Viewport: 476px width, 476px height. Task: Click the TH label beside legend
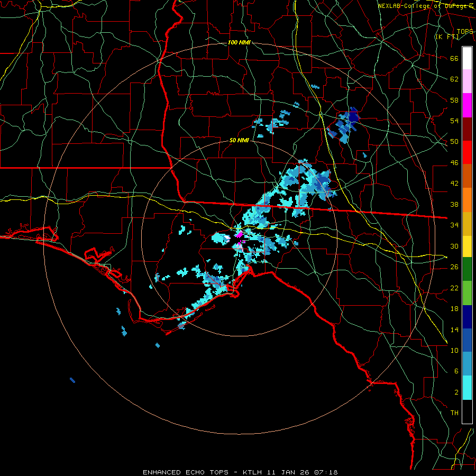coord(454,413)
